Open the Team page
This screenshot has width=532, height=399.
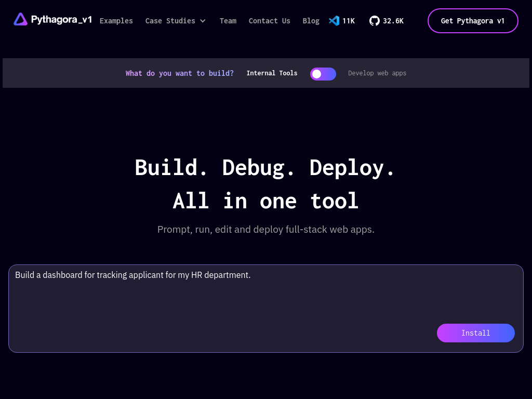pos(228,21)
